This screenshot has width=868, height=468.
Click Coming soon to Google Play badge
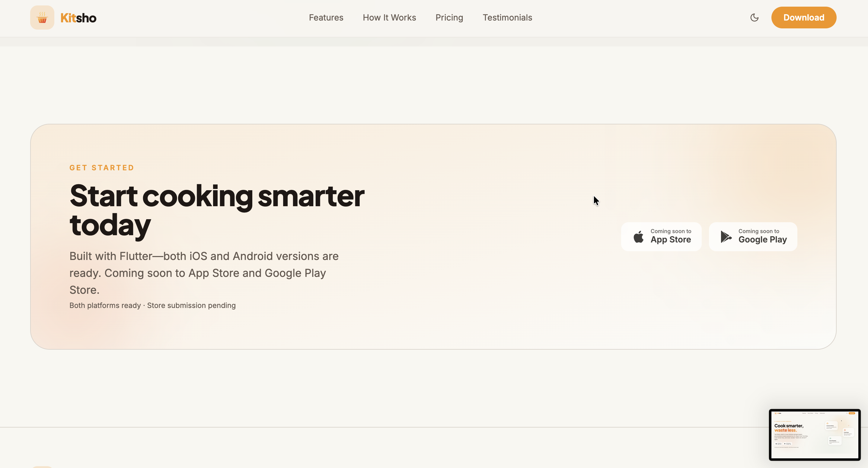[753, 236]
